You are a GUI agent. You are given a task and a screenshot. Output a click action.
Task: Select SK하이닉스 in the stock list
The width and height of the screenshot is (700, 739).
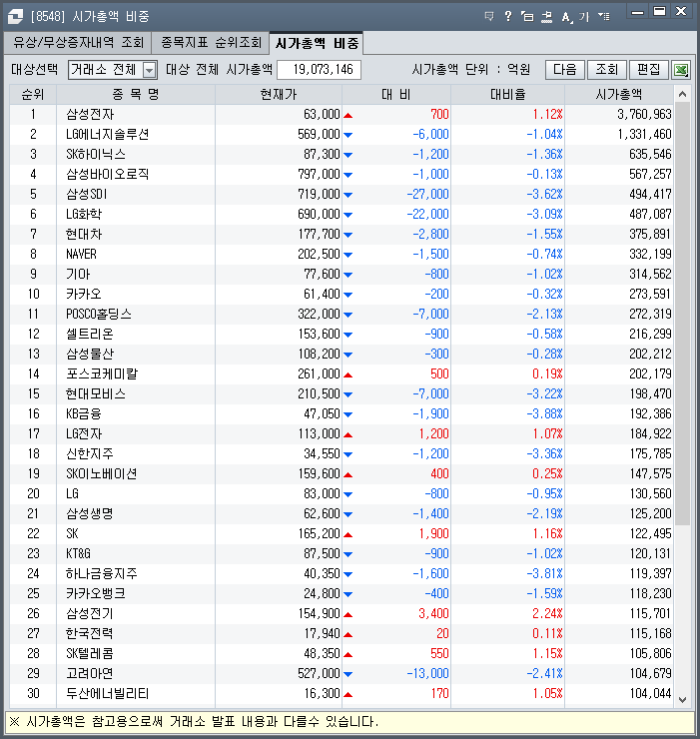(96, 154)
